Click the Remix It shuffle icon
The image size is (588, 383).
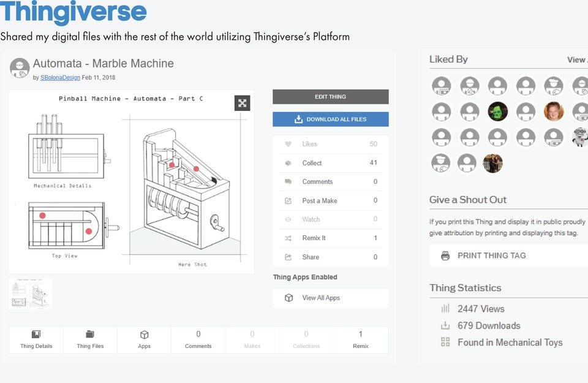point(288,238)
